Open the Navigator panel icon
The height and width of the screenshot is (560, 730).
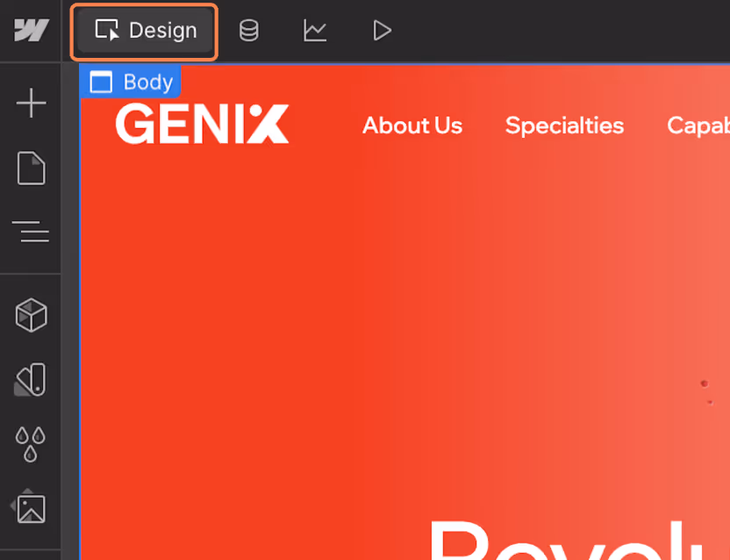[32, 232]
